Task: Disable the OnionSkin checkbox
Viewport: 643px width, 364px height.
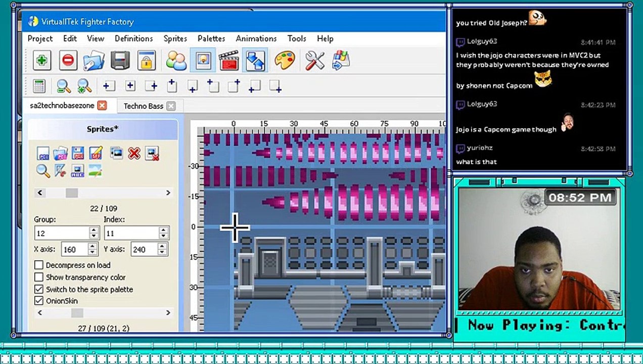Action: coord(38,301)
